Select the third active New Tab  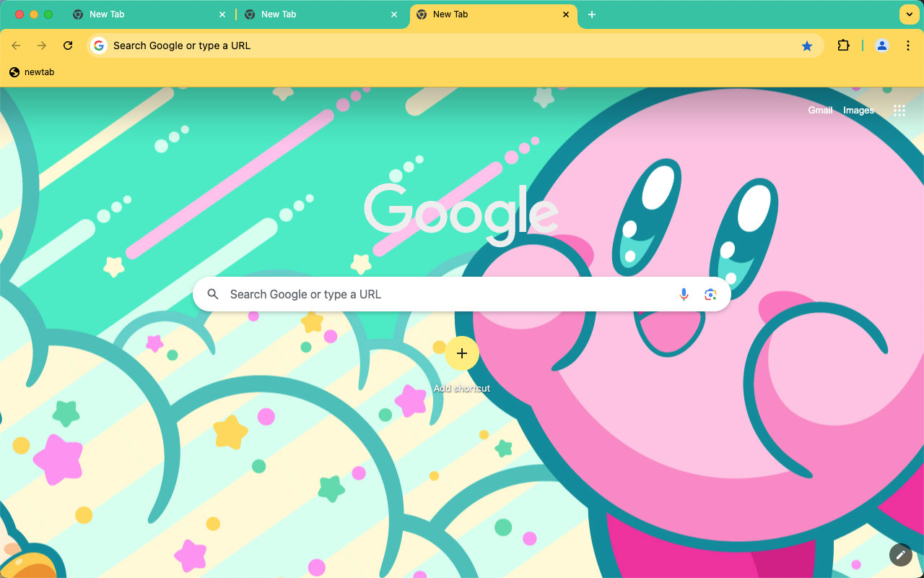(493, 14)
